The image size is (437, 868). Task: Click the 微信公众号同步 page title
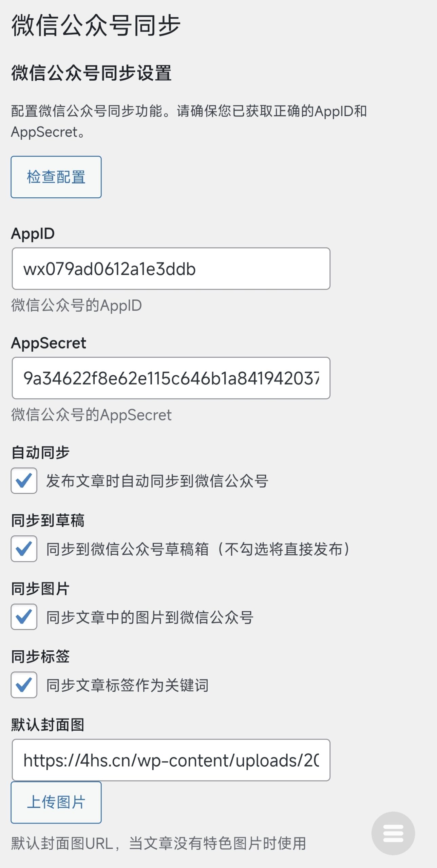click(x=96, y=25)
